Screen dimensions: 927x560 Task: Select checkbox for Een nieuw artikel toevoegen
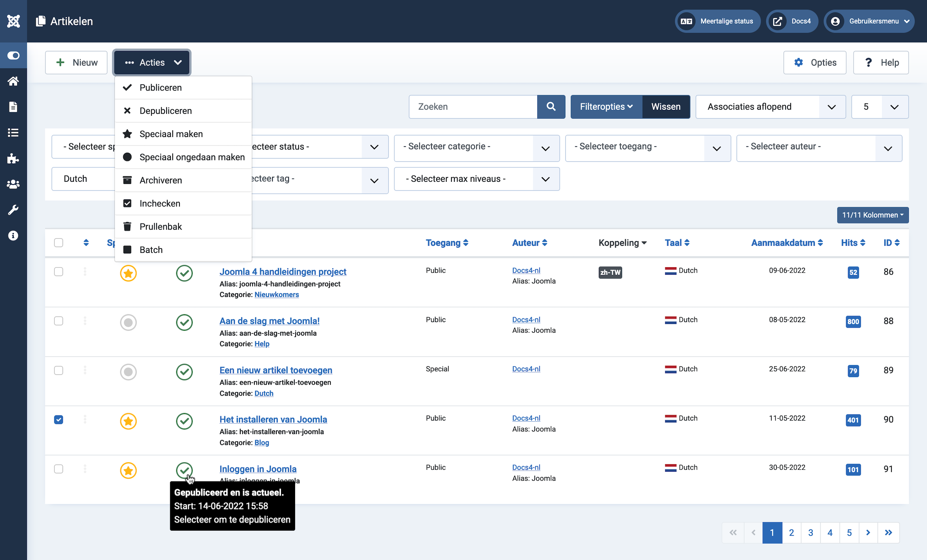(59, 370)
